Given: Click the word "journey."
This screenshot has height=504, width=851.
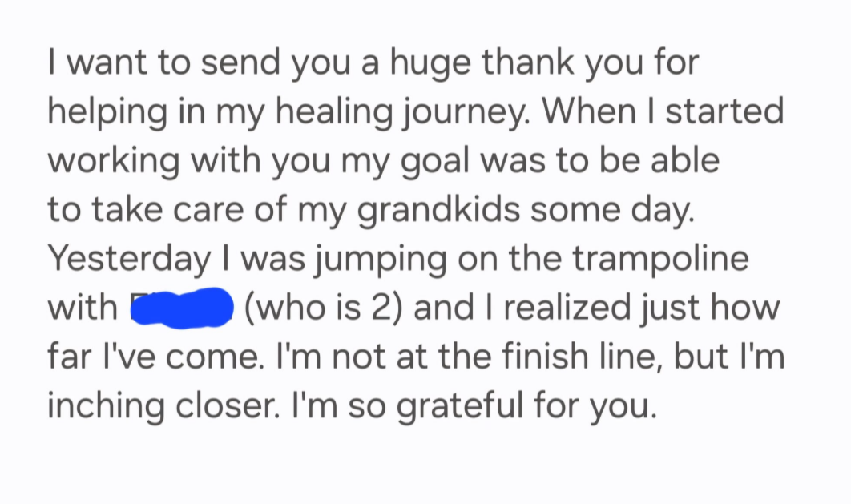Looking at the screenshot, I should point(466,111).
